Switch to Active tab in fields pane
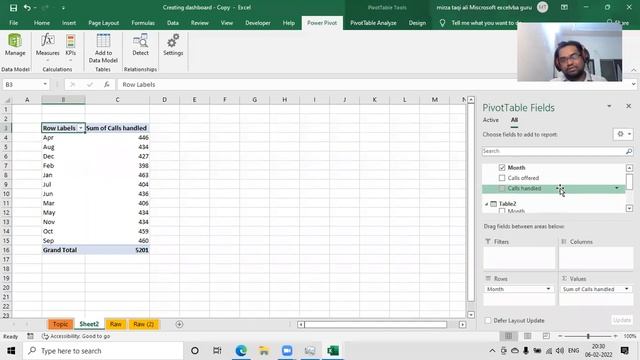Screen dimensions: 640x360 491,120
